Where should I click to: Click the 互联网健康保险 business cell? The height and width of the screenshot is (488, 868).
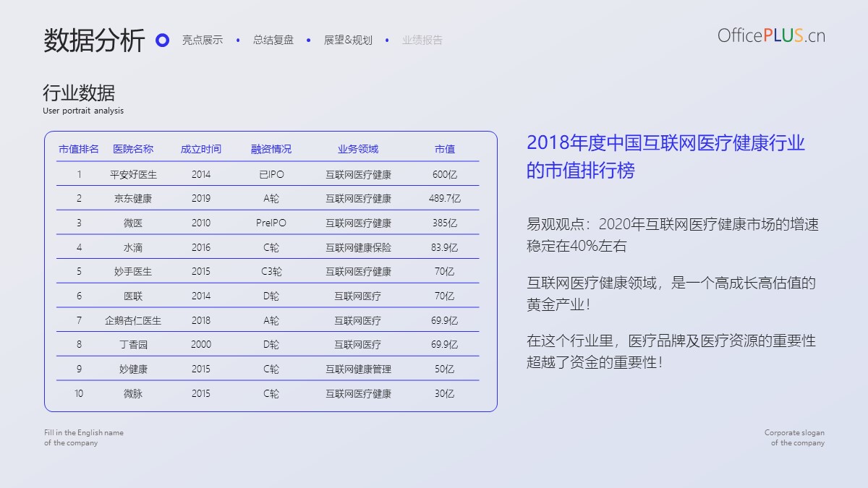tap(358, 247)
